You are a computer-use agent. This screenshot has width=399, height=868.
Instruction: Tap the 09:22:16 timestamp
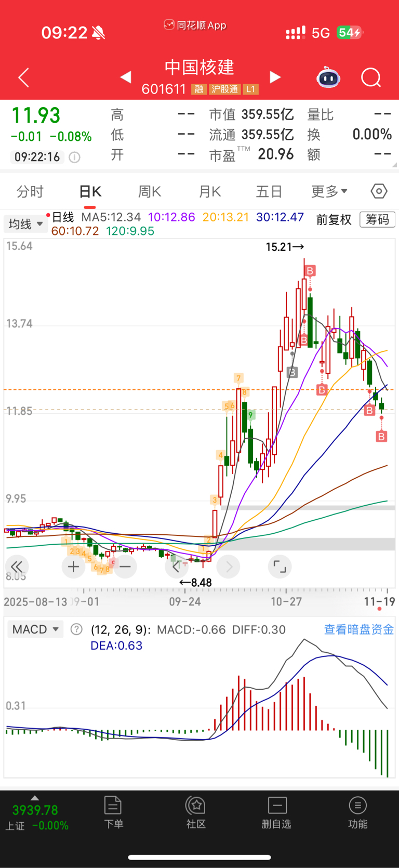(x=37, y=157)
